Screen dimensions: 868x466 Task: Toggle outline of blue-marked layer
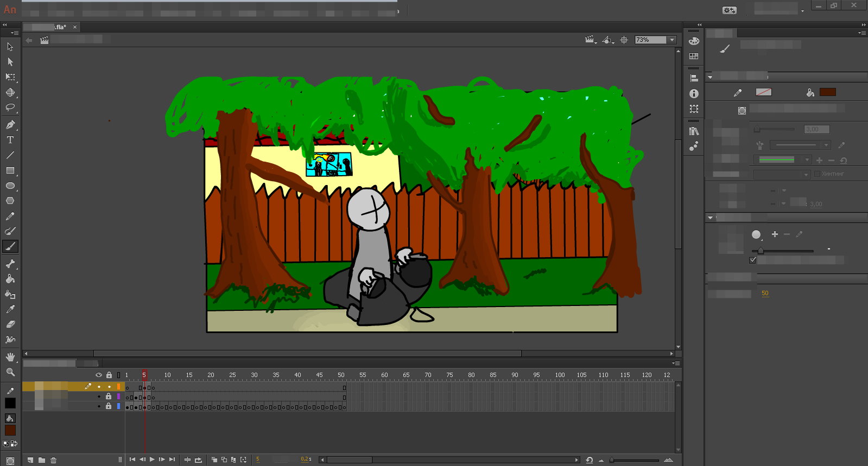[x=118, y=406]
